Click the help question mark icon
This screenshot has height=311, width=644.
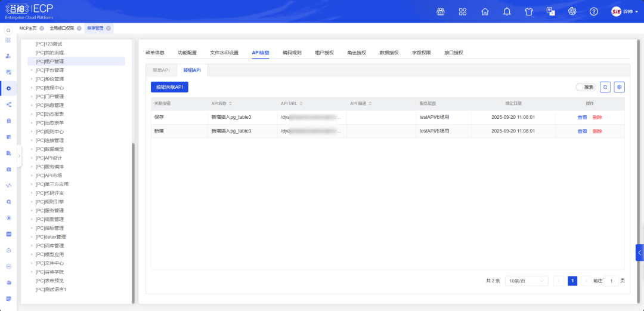pos(593,11)
